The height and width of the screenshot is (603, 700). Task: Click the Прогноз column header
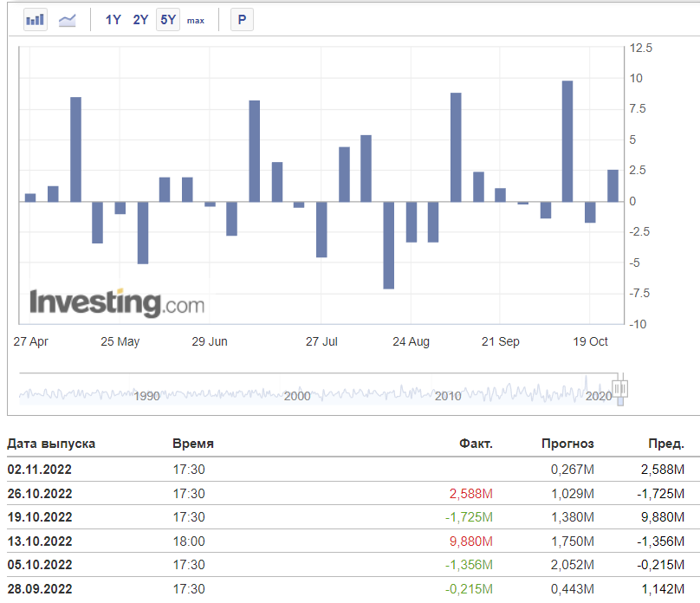coord(567,444)
